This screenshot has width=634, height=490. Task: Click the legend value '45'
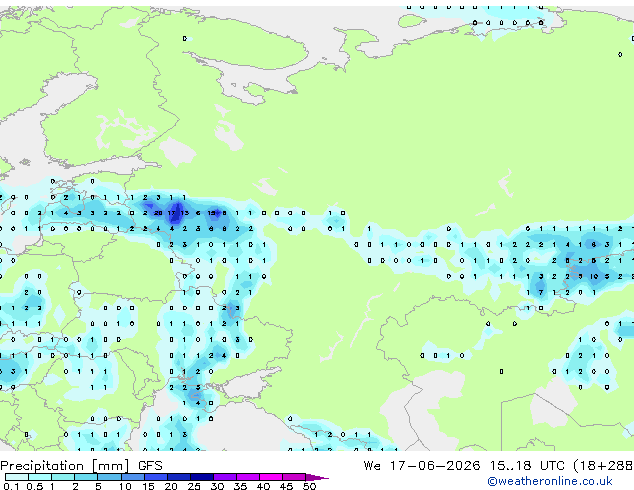tap(286, 486)
